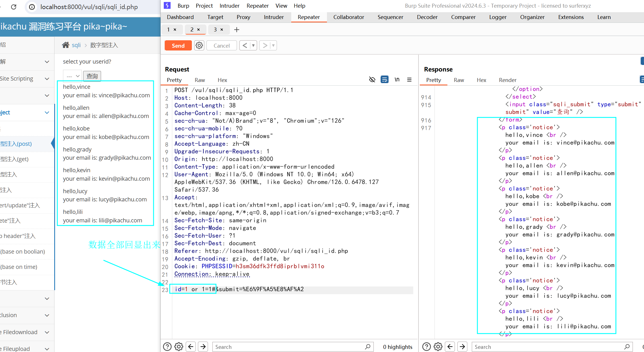The height and width of the screenshot is (352, 644).
Task: Open history forward dropdown arrow
Action: (273, 45)
